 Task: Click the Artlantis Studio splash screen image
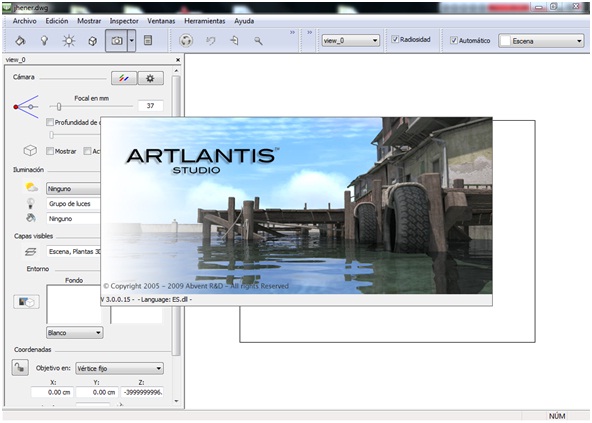coord(296,206)
